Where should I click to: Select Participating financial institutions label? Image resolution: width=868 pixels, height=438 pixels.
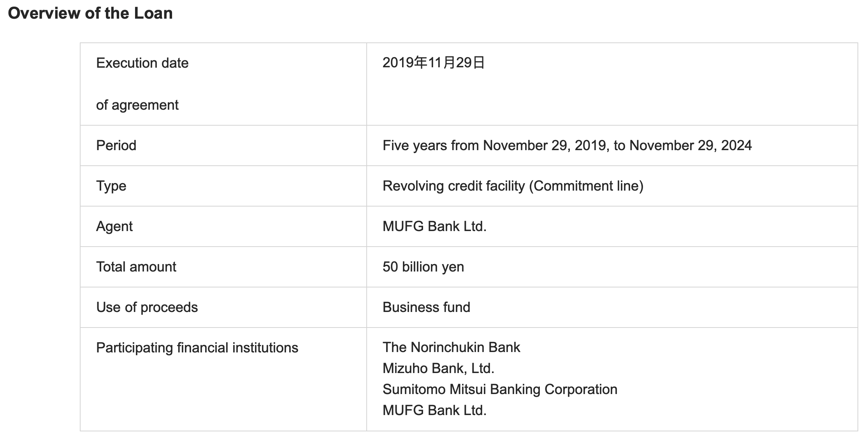tap(197, 348)
